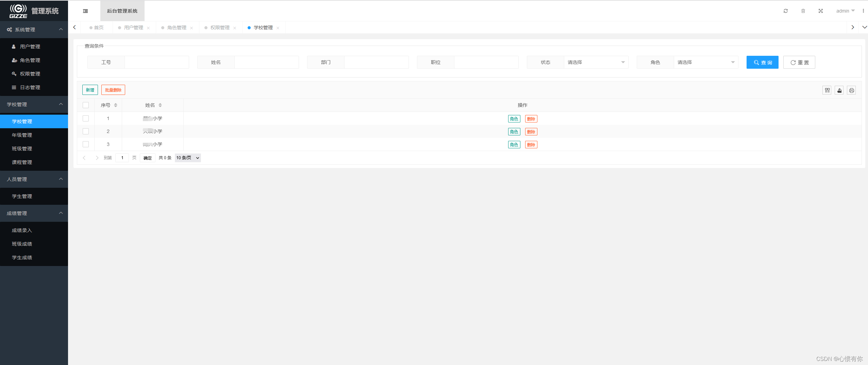Click the refresh icon in top bar
The width and height of the screenshot is (868, 365).
786,11
